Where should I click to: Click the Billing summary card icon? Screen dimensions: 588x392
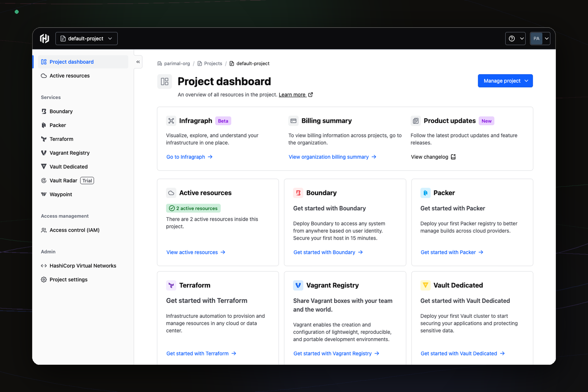click(x=293, y=121)
